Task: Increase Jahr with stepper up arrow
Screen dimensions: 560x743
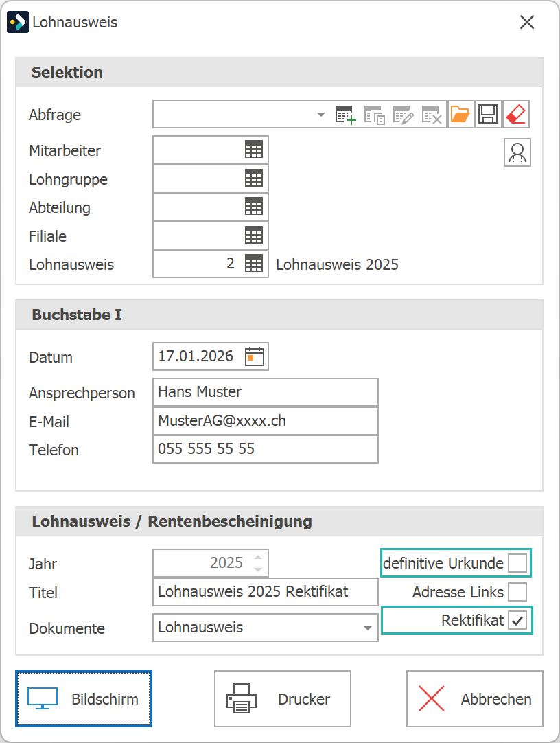Action: pyautogui.click(x=258, y=558)
